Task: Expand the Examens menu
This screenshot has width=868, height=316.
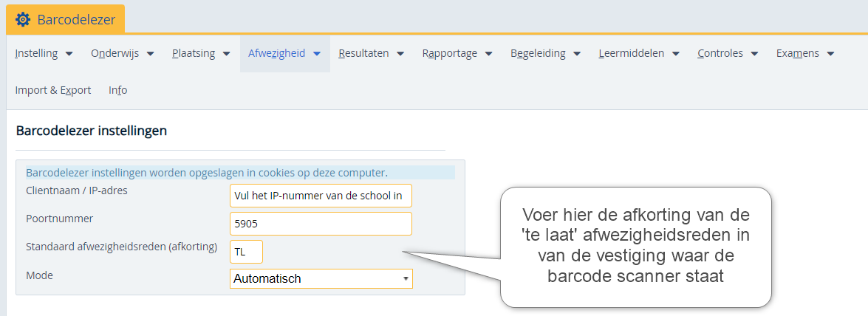Action: (x=804, y=53)
